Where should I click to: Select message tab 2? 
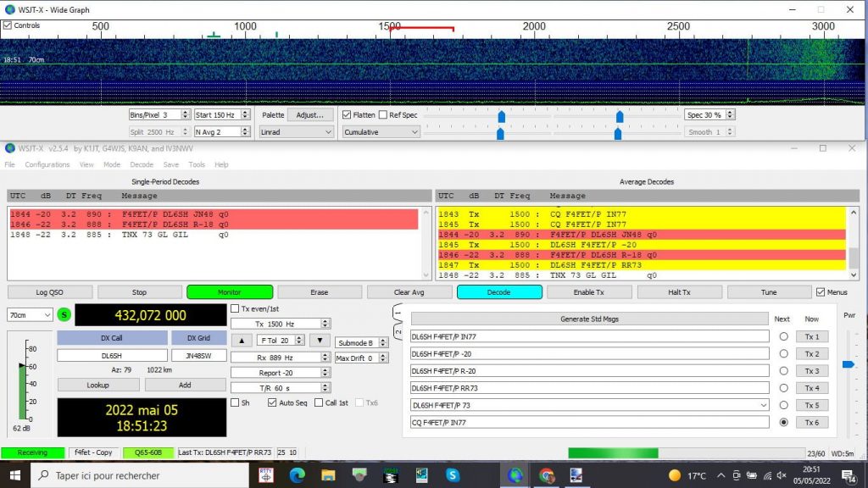(x=398, y=332)
